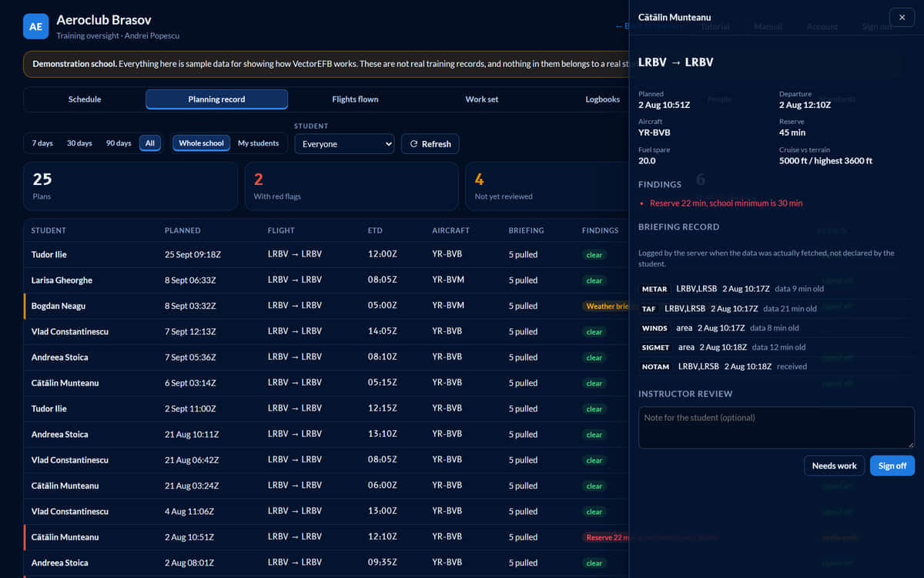Image resolution: width=924 pixels, height=578 pixels.
Task: Switch to the Flights flown tab
Action: 355,99
